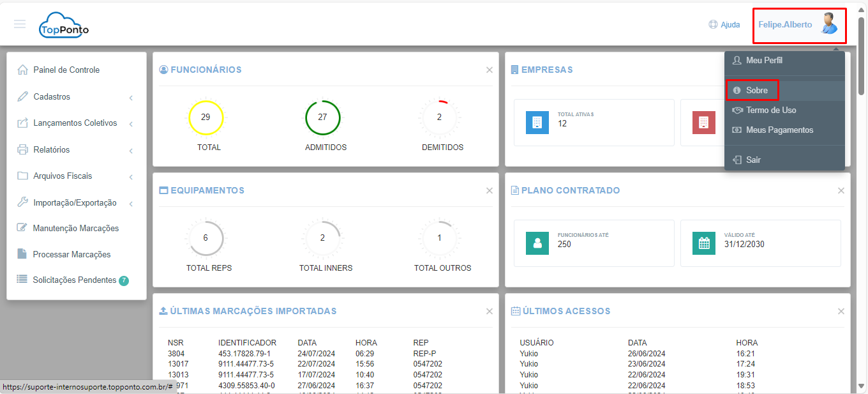Click the teal Funcionários Até person icon

pyautogui.click(x=537, y=243)
